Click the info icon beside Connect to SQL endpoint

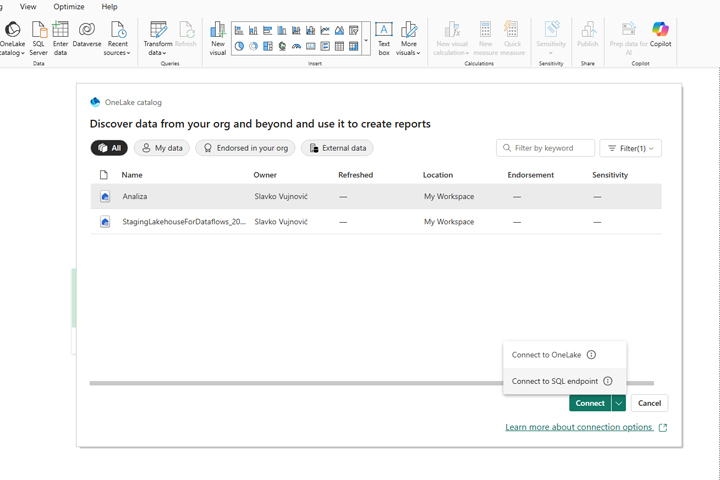pos(608,381)
